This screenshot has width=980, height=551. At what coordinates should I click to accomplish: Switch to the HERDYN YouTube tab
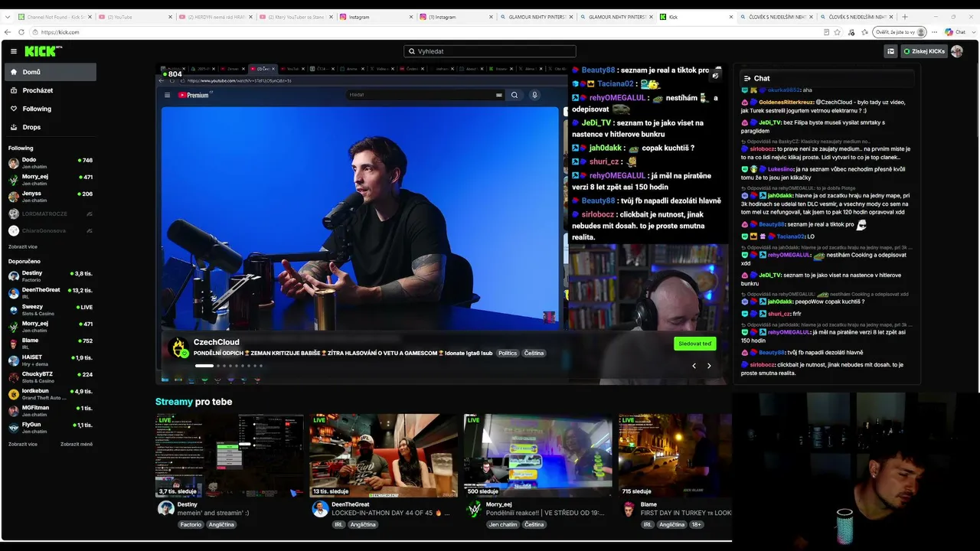pos(214,17)
